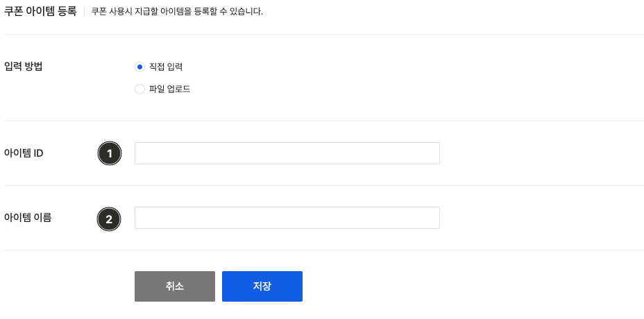This screenshot has height=319, width=644.
Task: Click the 입력 방법 section label
Action: click(23, 67)
